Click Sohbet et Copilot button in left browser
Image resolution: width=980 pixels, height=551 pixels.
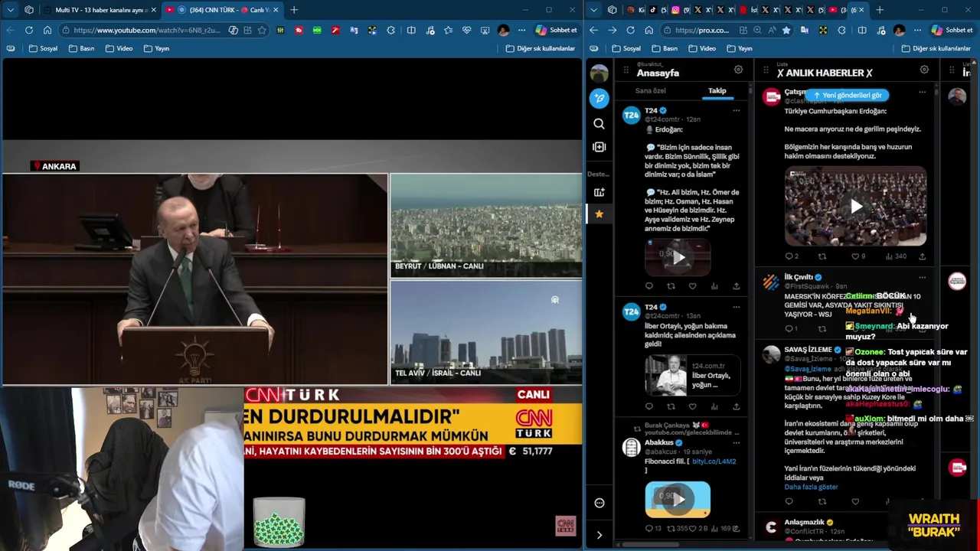click(x=556, y=30)
